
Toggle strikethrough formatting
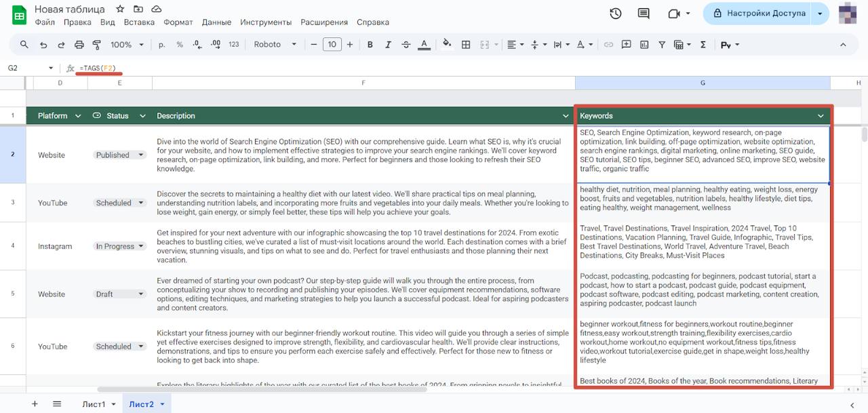coord(406,45)
